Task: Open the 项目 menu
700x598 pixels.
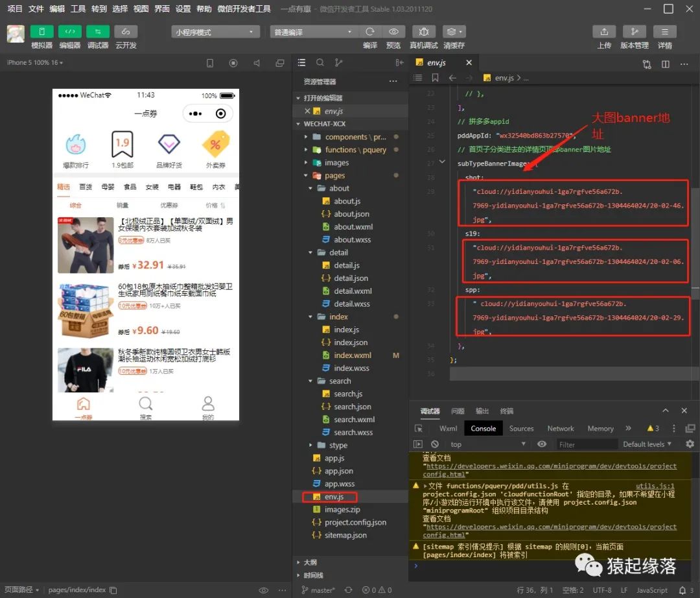Action: (x=15, y=9)
